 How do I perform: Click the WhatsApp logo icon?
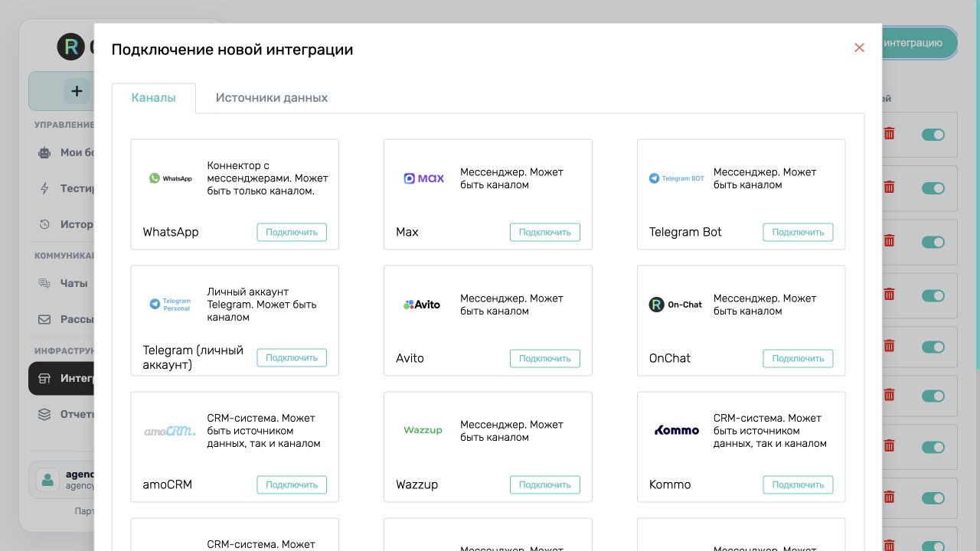click(171, 178)
